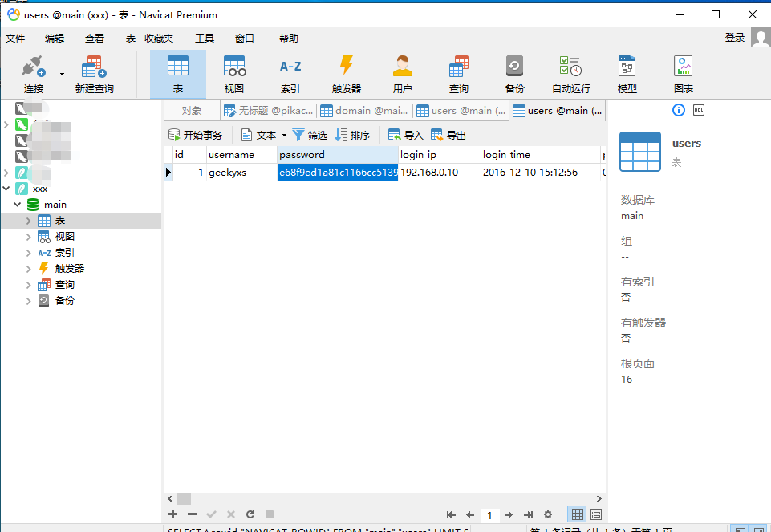Refresh the table with reload icon
The image size is (771, 532).
(250, 514)
